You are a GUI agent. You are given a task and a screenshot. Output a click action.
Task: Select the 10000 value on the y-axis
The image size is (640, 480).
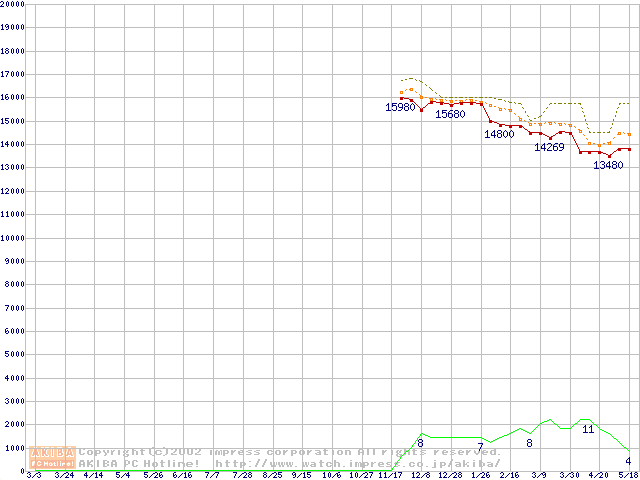[13, 238]
